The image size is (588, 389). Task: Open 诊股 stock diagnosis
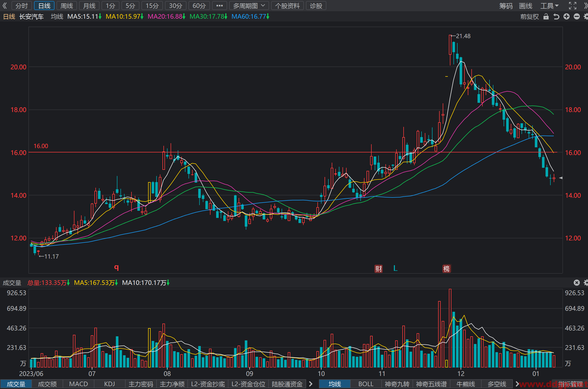click(316, 6)
